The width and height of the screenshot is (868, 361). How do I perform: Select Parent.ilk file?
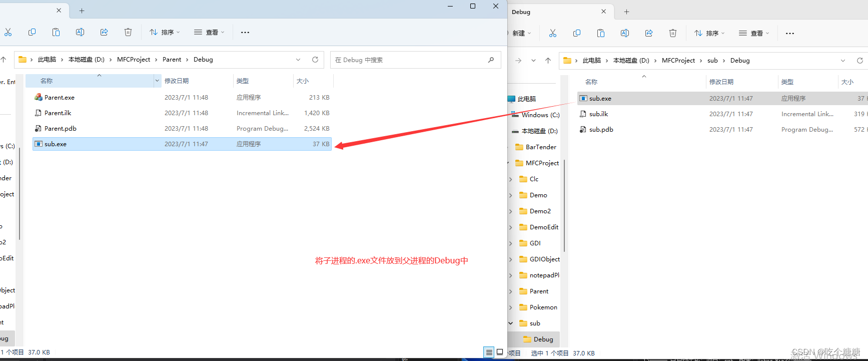(x=182, y=113)
